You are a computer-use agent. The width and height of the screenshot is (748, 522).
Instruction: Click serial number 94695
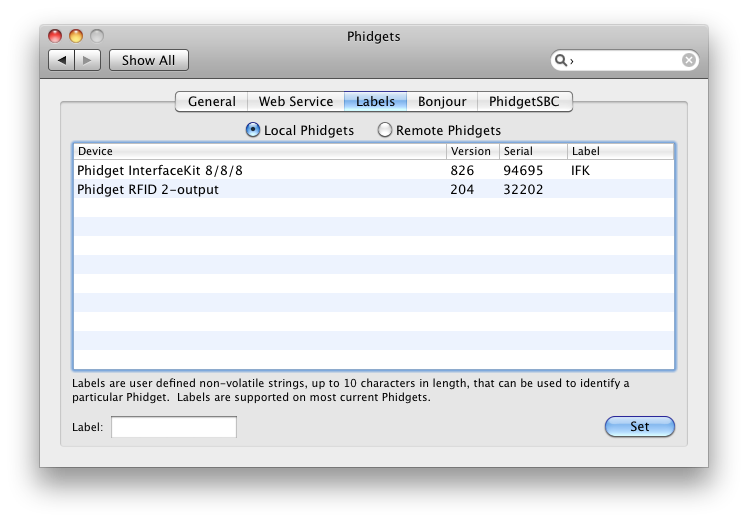coord(523,170)
